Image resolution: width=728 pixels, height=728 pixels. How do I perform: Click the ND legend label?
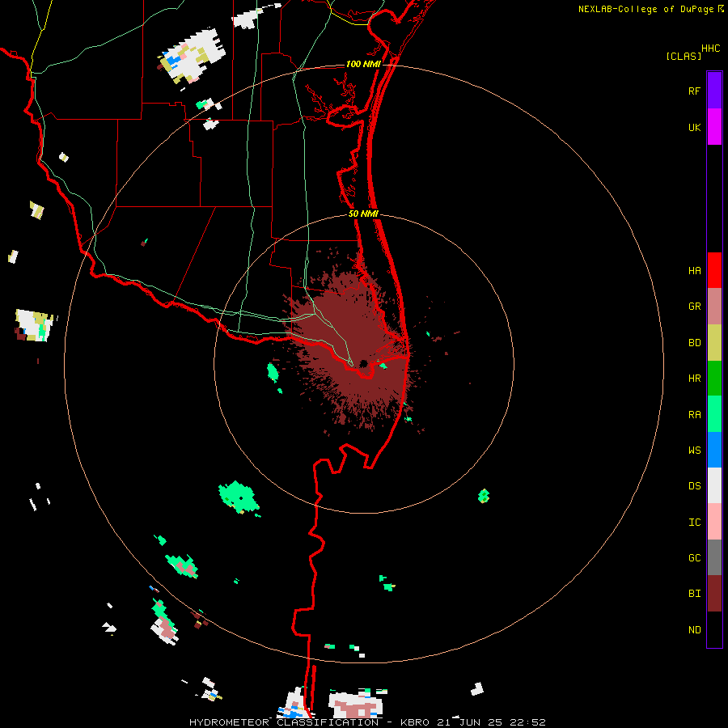pos(694,629)
